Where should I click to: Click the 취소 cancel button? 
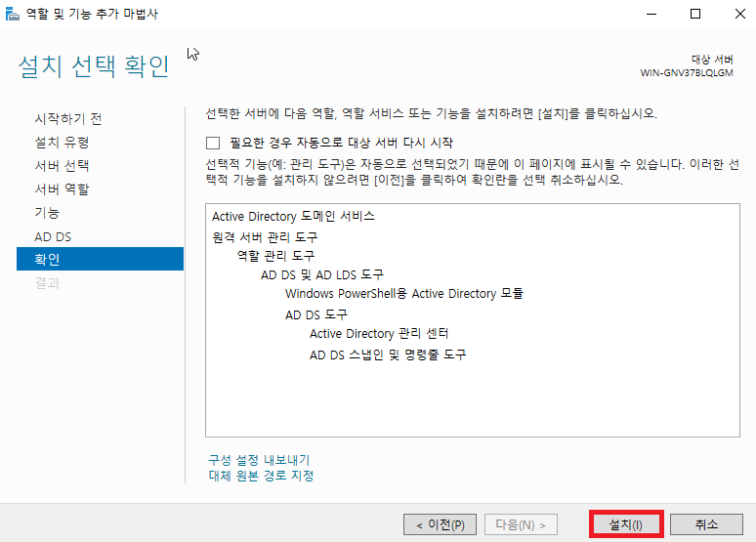pyautogui.click(x=706, y=524)
